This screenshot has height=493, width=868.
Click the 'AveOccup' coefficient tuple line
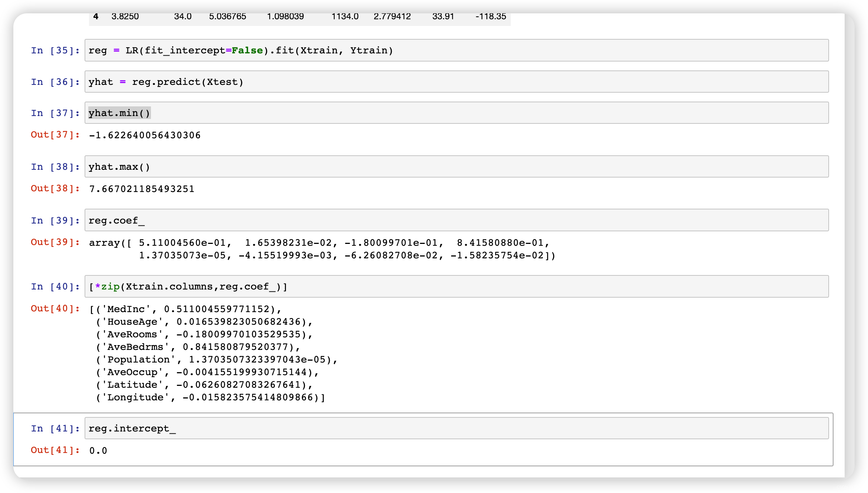pyautogui.click(x=207, y=372)
